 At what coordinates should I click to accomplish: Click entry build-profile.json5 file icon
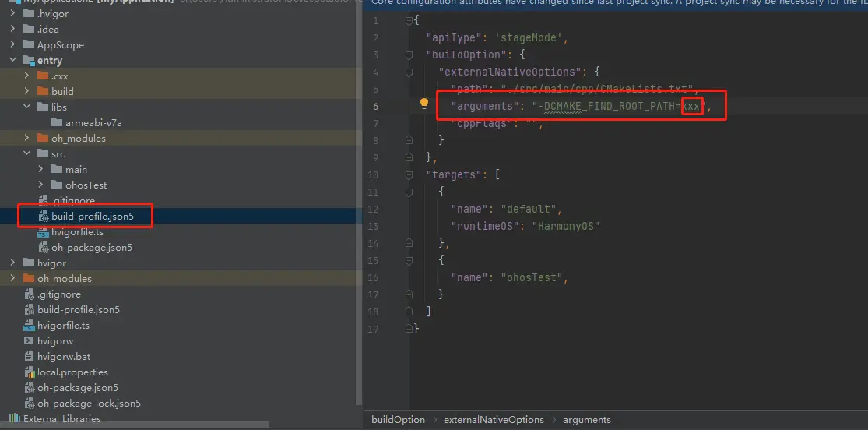point(43,217)
